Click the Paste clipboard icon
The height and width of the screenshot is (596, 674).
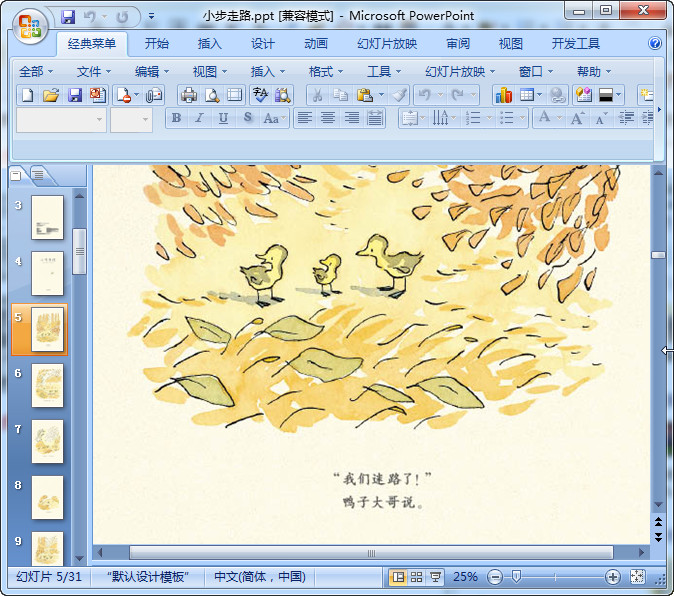click(365, 95)
